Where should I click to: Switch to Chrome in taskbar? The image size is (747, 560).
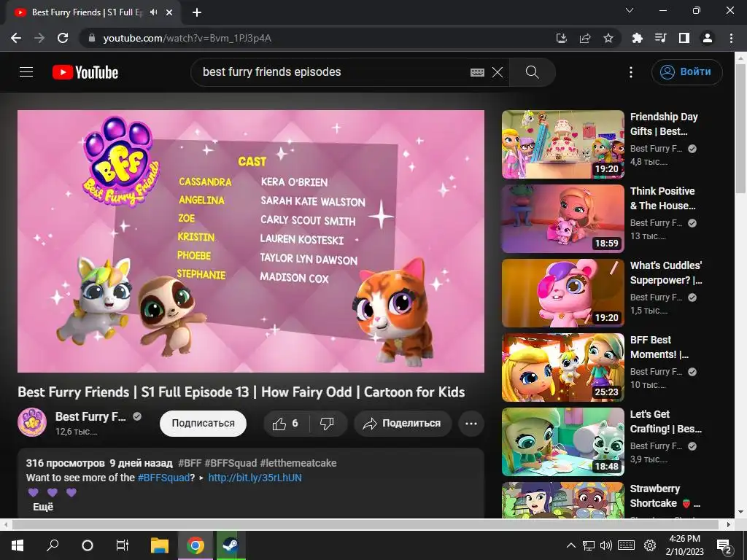[196, 545]
